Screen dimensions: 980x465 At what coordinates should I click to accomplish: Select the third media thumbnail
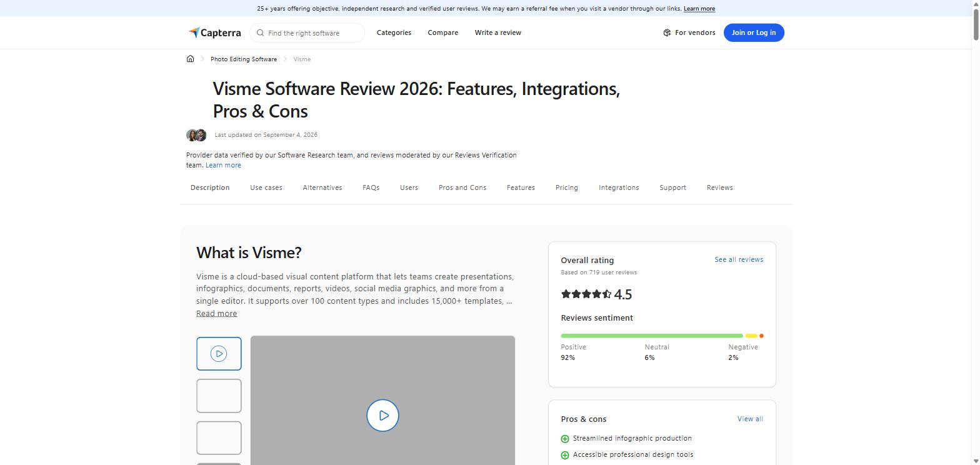219,437
